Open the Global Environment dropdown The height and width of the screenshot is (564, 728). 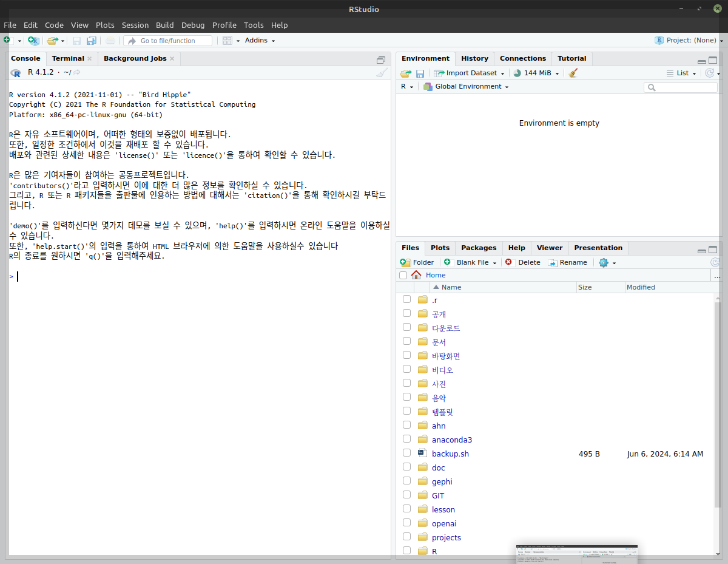[x=466, y=86]
